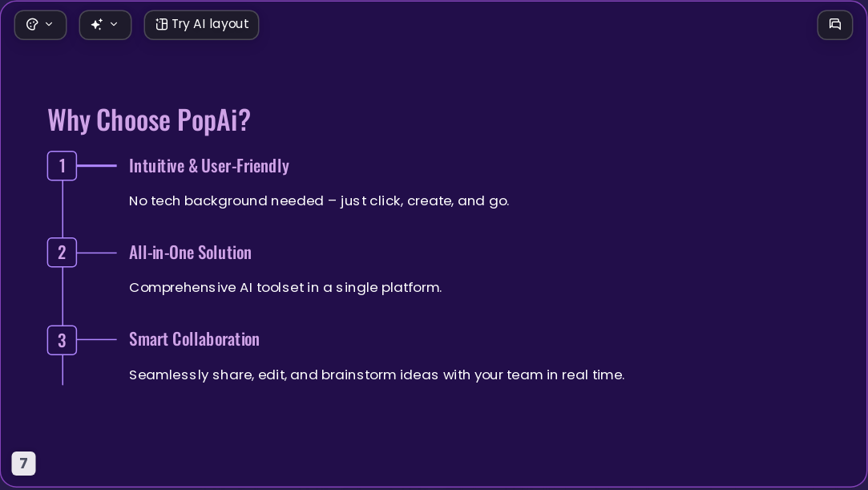The image size is (868, 490).
Task: Click the slide number 7 badge
Action: click(x=24, y=464)
